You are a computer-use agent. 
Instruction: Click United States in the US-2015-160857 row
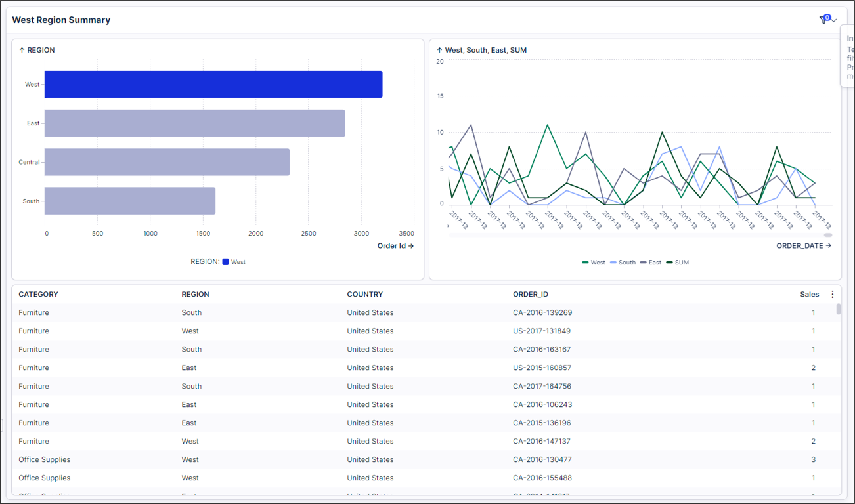point(370,368)
